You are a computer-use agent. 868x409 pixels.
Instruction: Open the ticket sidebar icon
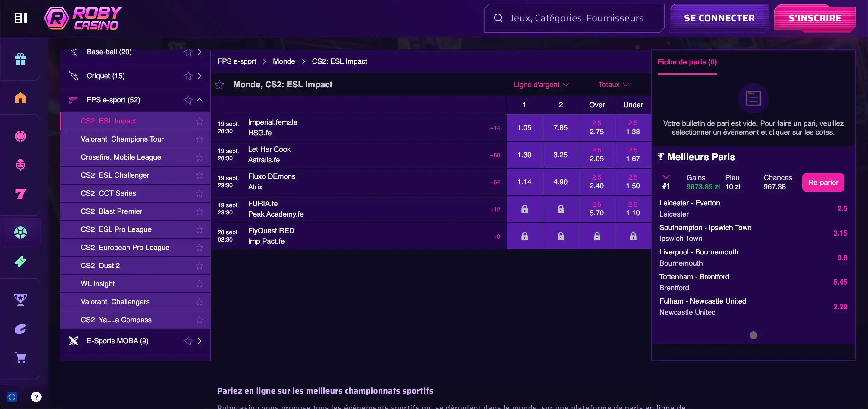tap(20, 261)
